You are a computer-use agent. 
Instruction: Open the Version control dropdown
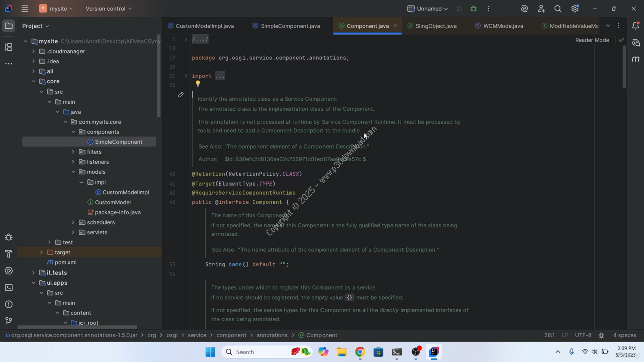(x=109, y=9)
